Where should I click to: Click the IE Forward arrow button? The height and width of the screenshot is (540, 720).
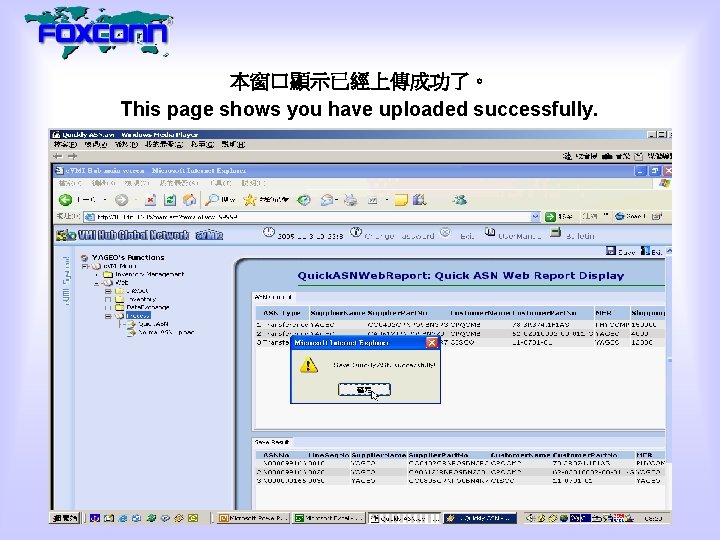pyautogui.click(x=121, y=200)
